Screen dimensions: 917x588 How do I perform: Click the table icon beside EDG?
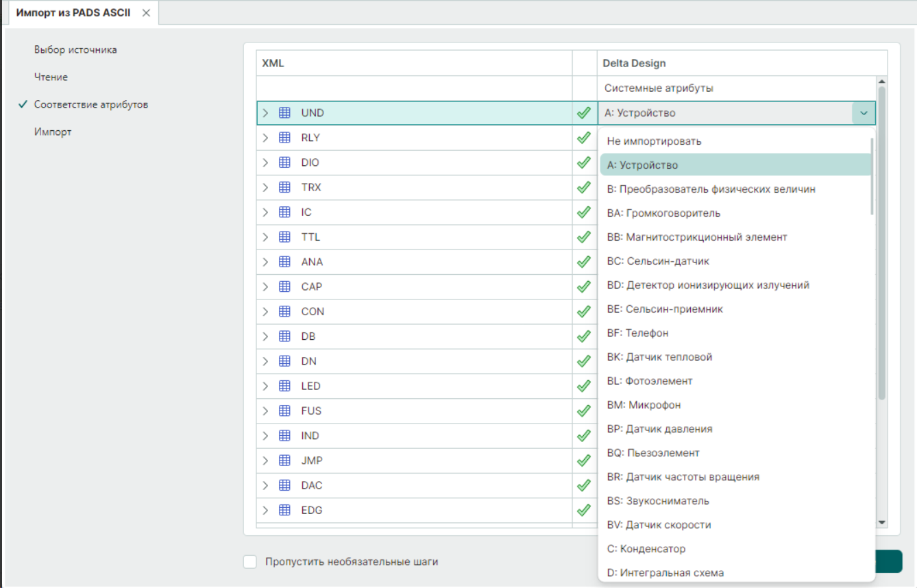click(x=284, y=510)
